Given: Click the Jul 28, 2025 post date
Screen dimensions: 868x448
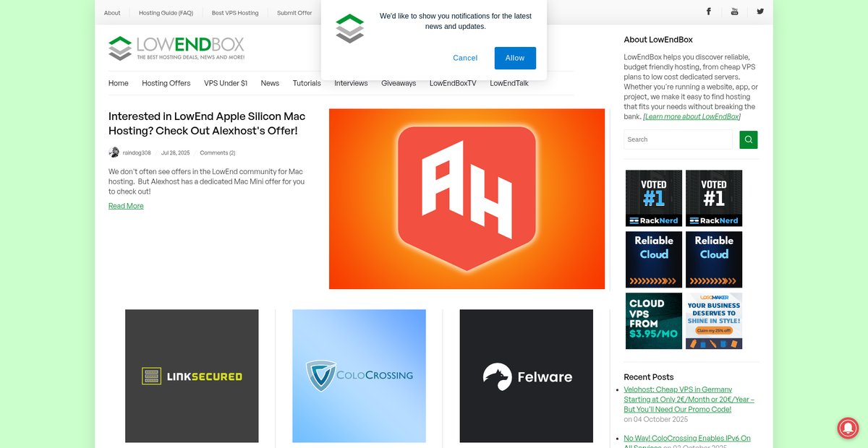Looking at the screenshot, I should (x=175, y=152).
